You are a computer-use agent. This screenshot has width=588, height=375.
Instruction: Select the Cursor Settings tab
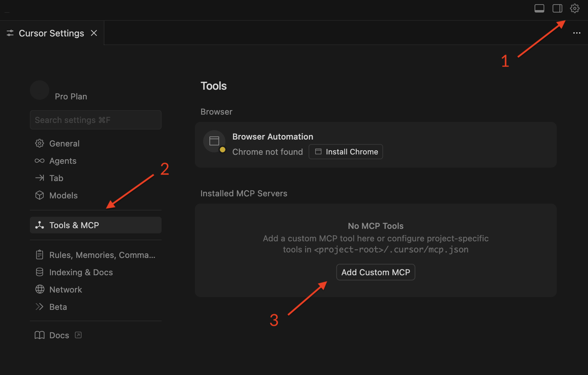pyautogui.click(x=52, y=33)
